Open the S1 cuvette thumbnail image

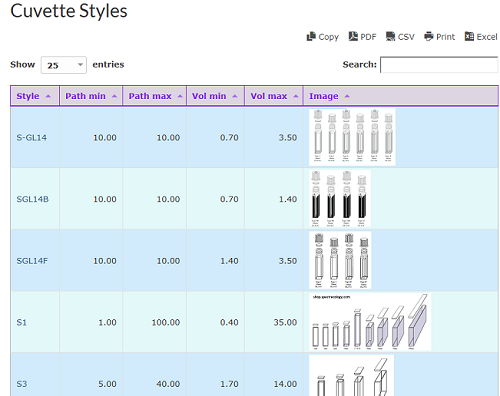(370, 322)
